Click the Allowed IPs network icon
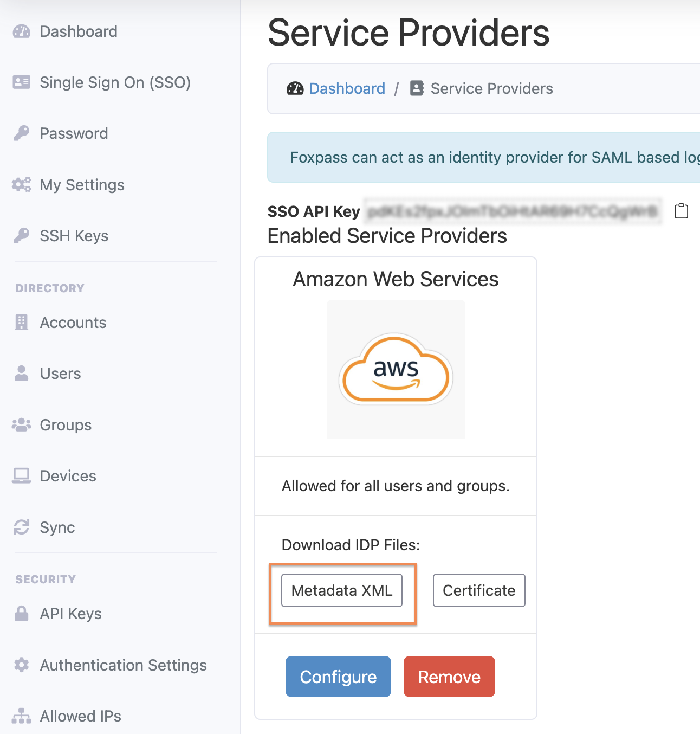 click(x=22, y=716)
